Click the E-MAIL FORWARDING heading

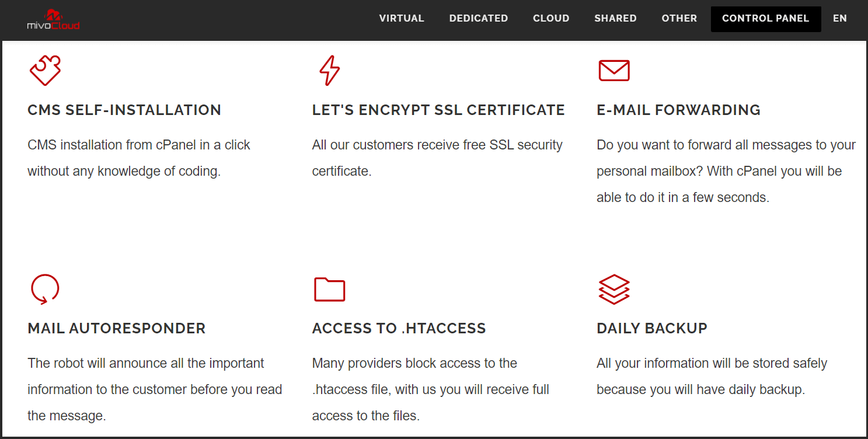pos(678,110)
